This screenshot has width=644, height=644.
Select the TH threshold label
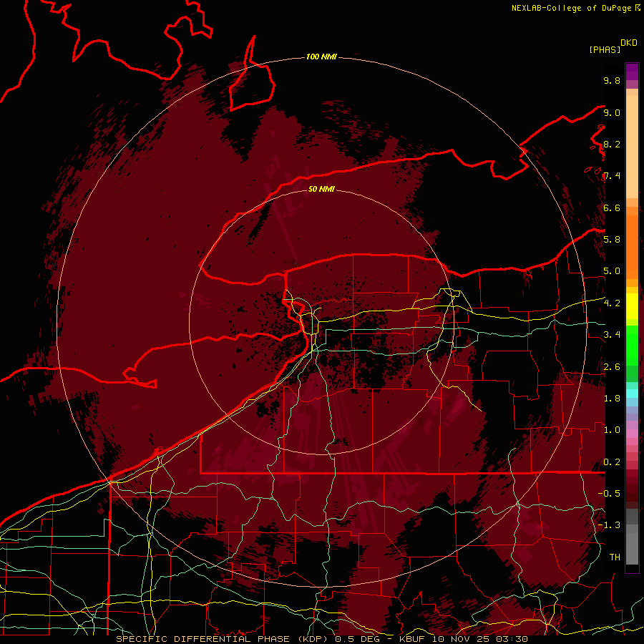click(615, 557)
